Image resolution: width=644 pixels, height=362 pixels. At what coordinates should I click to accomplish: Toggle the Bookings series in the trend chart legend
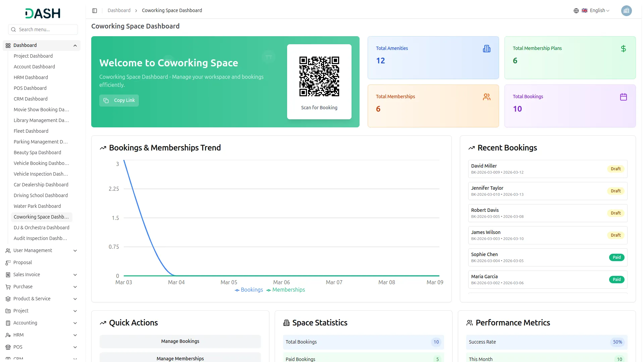249,290
